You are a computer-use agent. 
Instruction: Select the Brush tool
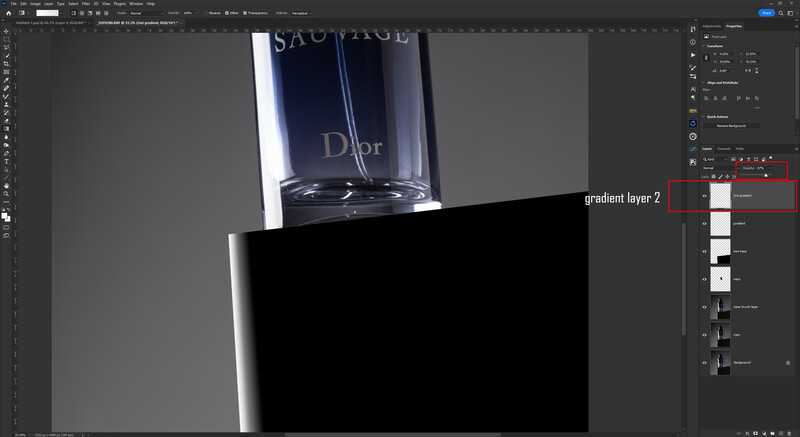6,96
